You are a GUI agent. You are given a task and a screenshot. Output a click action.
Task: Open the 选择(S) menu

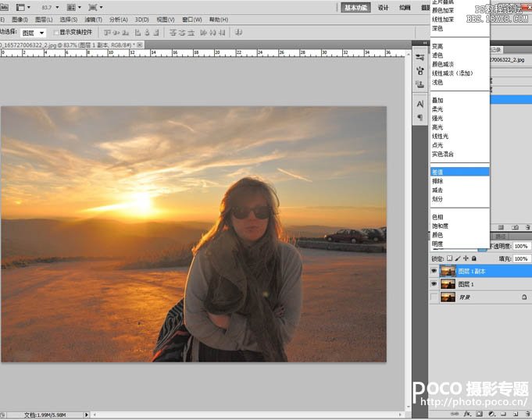[x=69, y=20]
